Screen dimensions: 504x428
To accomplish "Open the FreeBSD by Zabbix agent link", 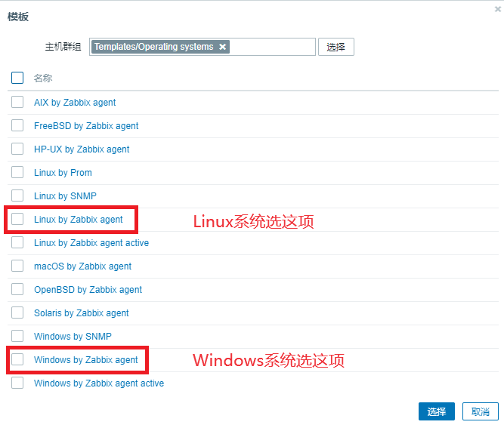I will point(86,126).
